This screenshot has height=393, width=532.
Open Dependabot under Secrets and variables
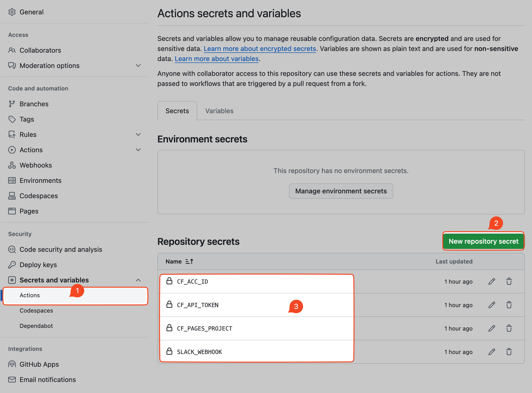click(x=36, y=326)
